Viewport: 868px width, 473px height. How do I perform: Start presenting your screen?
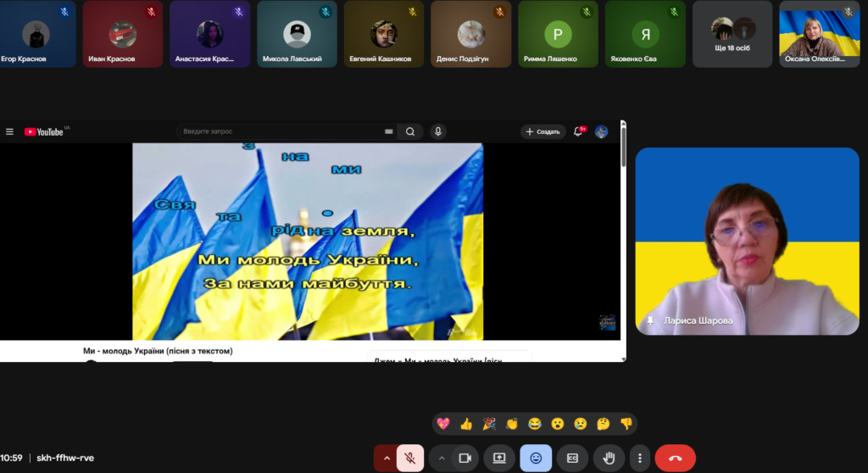tap(499, 458)
